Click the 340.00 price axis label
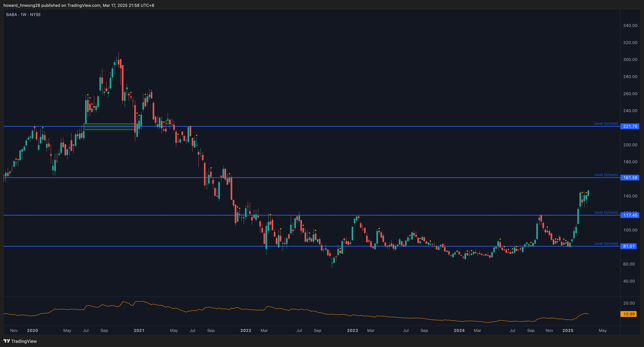Image resolution: width=644 pixels, height=347 pixels. (x=630, y=25)
